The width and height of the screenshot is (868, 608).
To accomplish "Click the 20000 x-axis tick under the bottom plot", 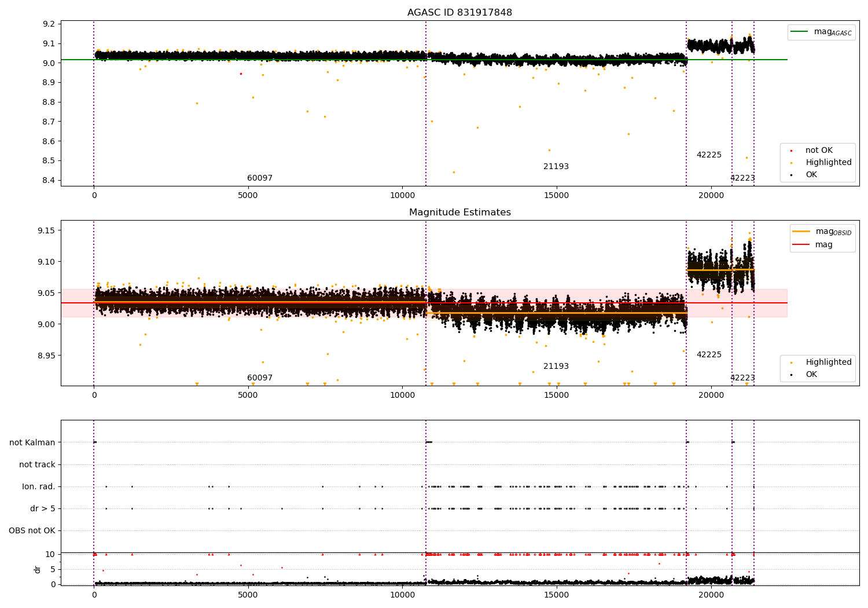I will 711,595.
